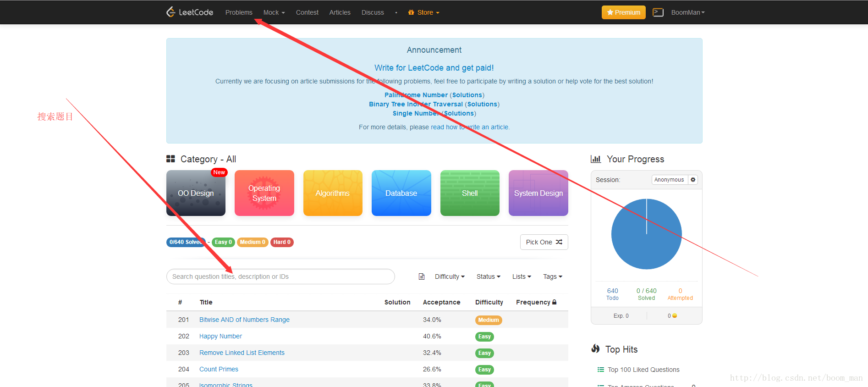This screenshot has height=387, width=868.
Task: Sort by the Title column header
Action: point(206,302)
